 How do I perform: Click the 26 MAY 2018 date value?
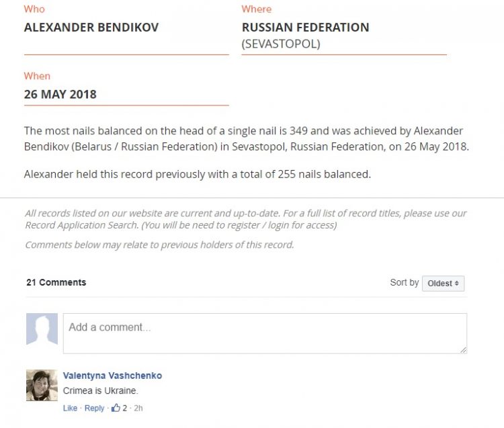pyautogui.click(x=60, y=94)
